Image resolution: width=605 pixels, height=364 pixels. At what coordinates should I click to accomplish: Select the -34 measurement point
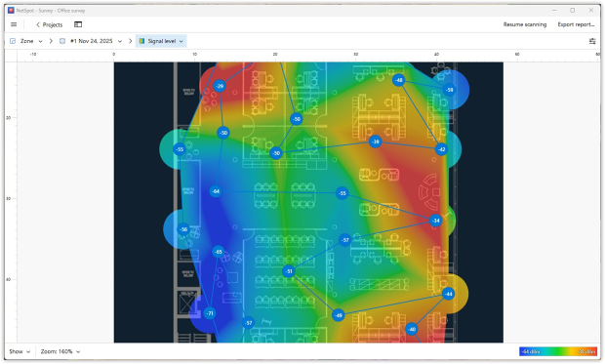coord(435,221)
